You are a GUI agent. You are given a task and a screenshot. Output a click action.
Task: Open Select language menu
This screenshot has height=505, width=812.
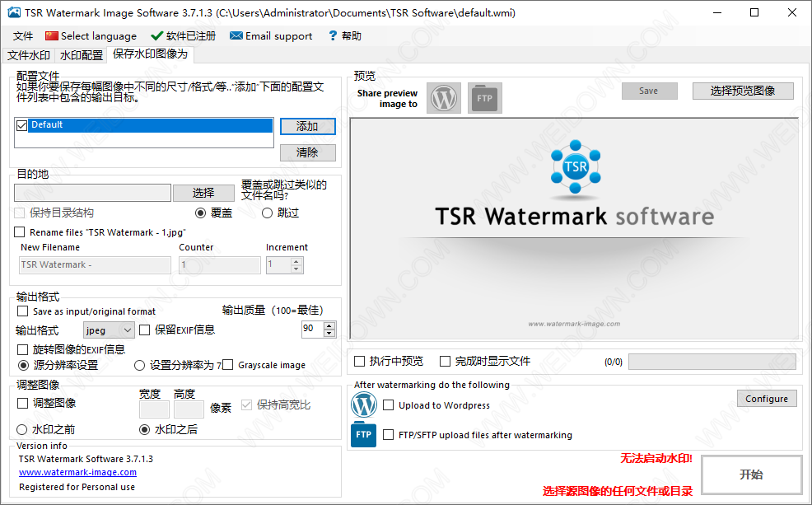91,35
